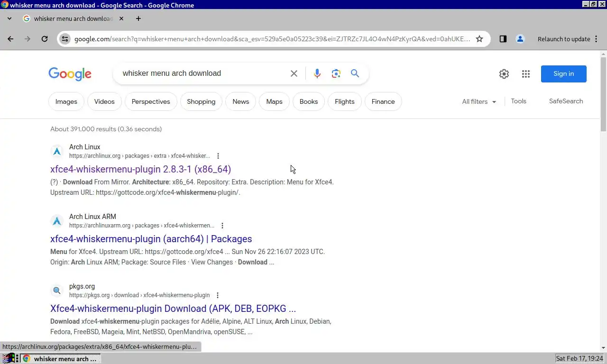
Task: Select the News filter
Action: tap(241, 101)
